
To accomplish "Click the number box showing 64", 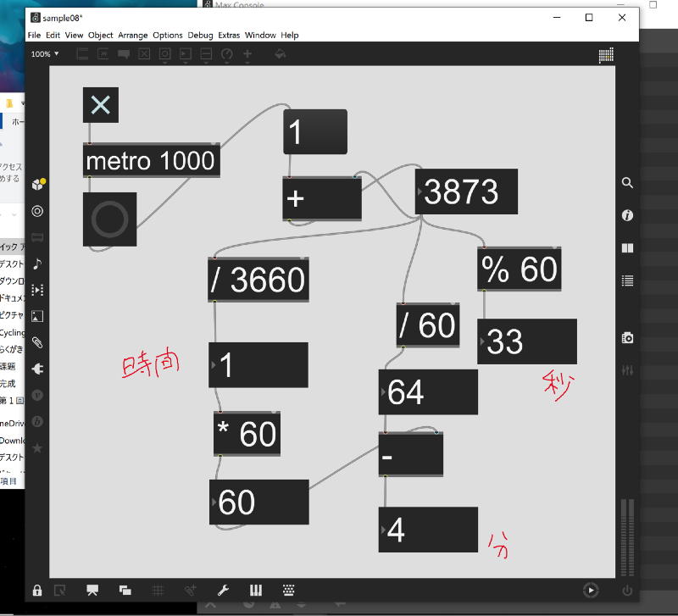I will 428,392.
